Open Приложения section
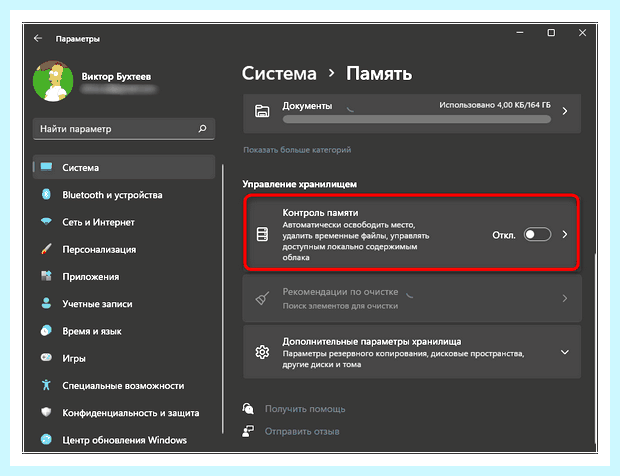The image size is (620, 476). 124,276
